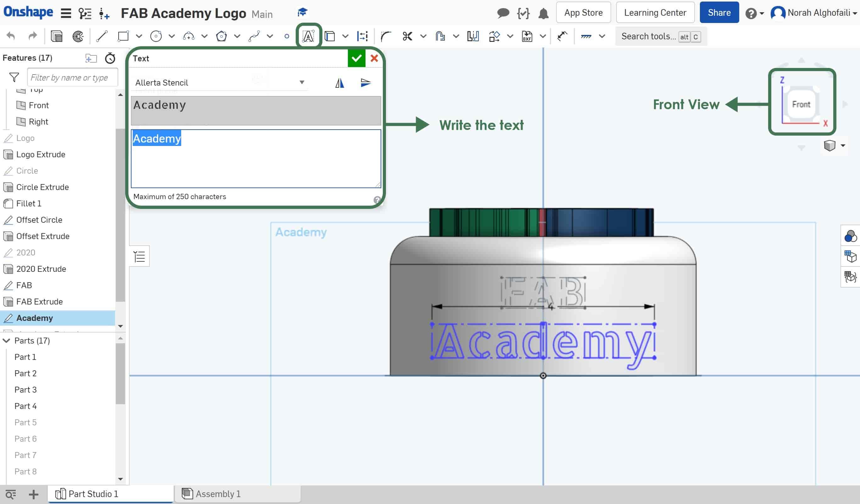Collapse the Parts (17) list
Viewport: 860px width, 504px height.
[x=7, y=340]
